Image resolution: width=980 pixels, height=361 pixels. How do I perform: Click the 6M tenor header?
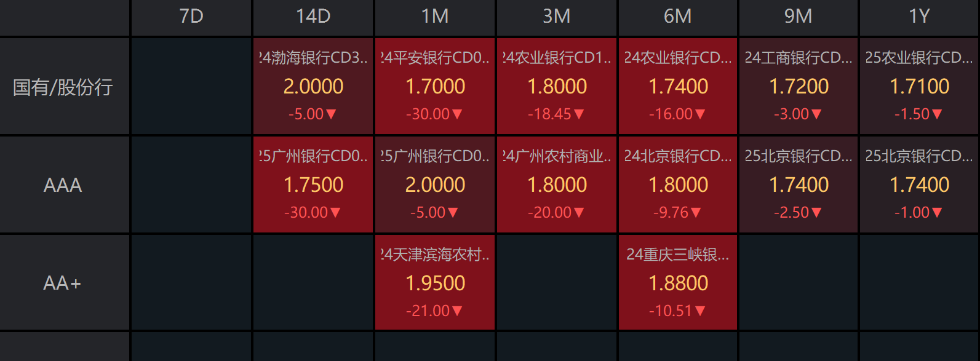tap(677, 17)
